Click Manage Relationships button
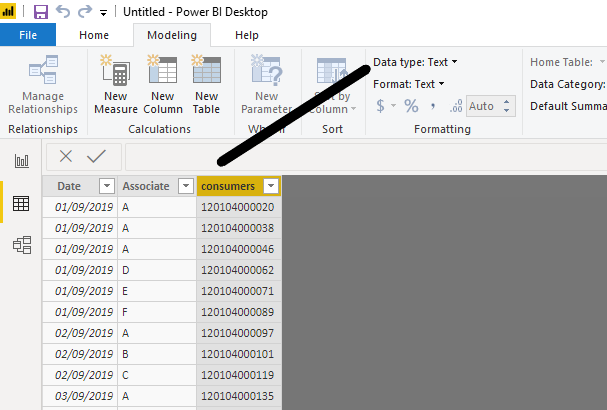The width and height of the screenshot is (607, 410). pos(43,85)
